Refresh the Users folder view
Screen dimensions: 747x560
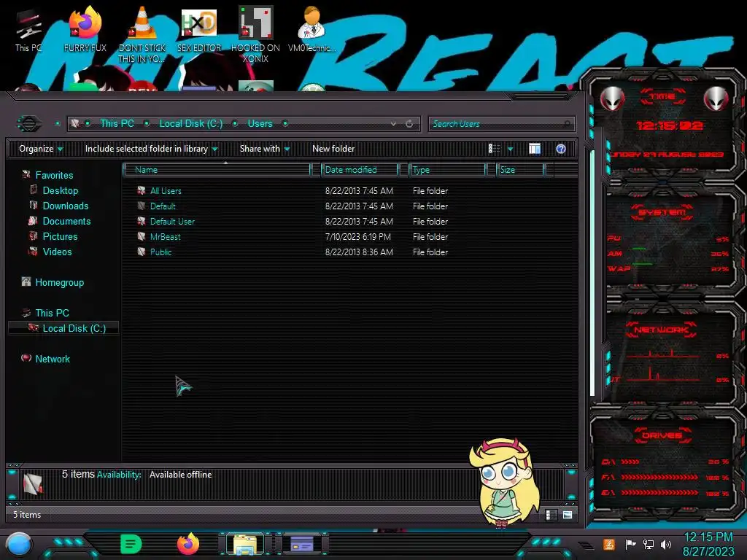409,124
